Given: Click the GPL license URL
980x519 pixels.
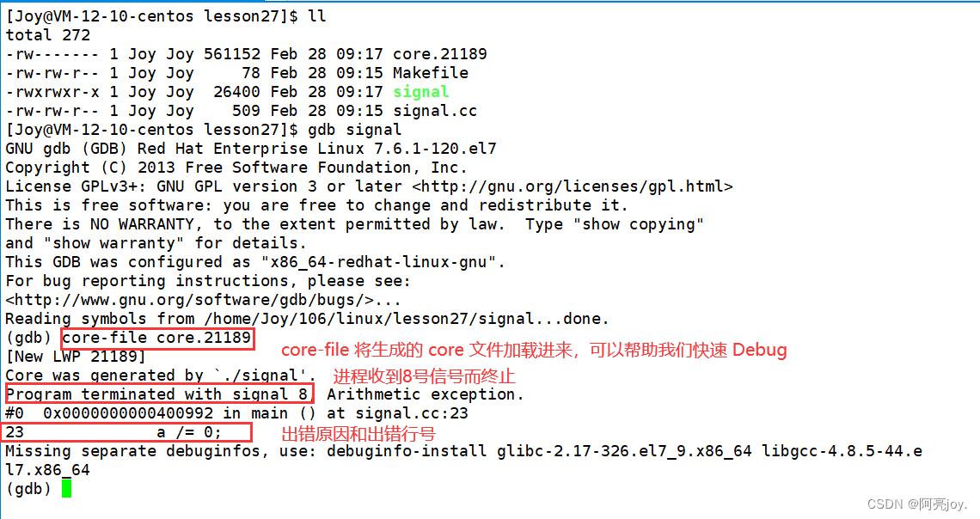Looking at the screenshot, I should point(573,186).
